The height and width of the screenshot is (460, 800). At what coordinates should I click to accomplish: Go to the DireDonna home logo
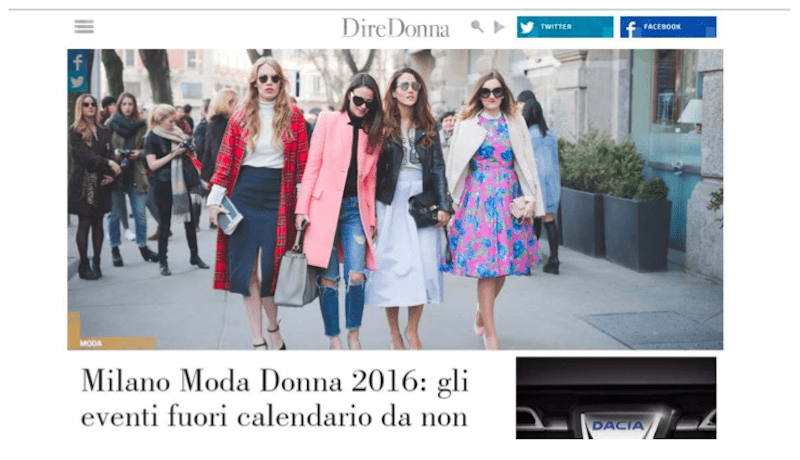[395, 28]
